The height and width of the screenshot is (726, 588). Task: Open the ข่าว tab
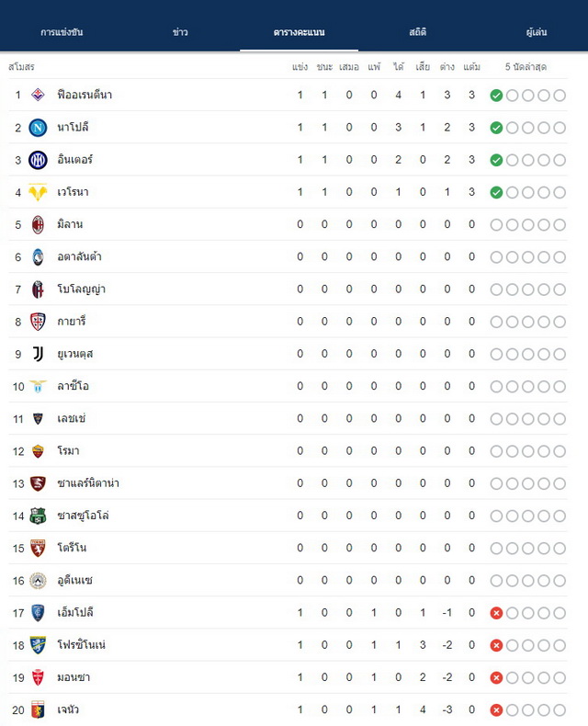(180, 32)
